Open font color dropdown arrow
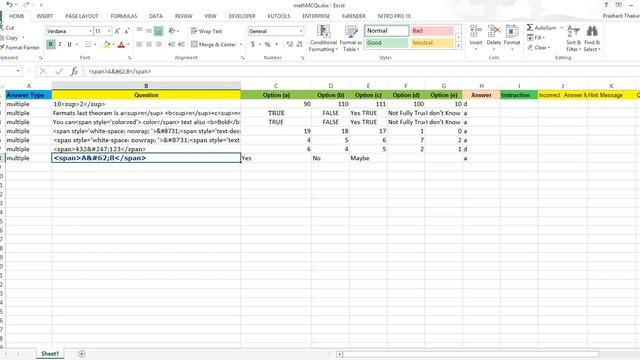The image size is (640, 360). 128,44
